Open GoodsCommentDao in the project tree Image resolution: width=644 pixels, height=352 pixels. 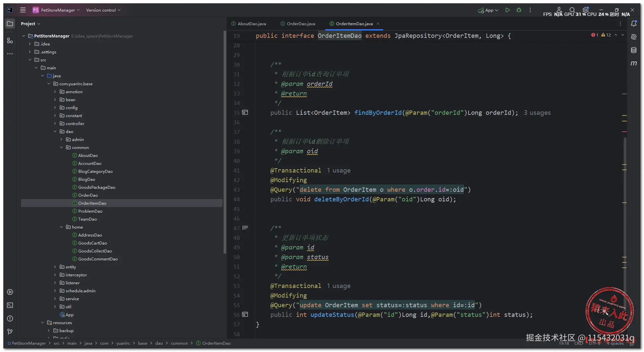click(x=98, y=259)
